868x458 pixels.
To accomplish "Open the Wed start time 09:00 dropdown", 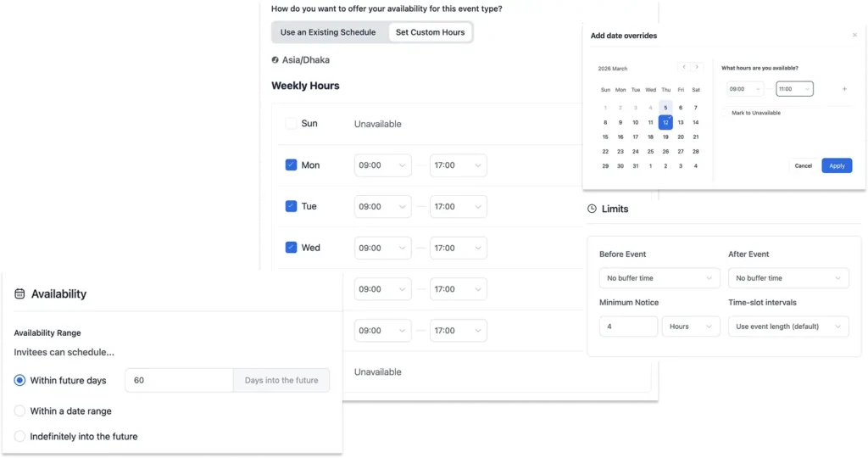I will coord(382,249).
